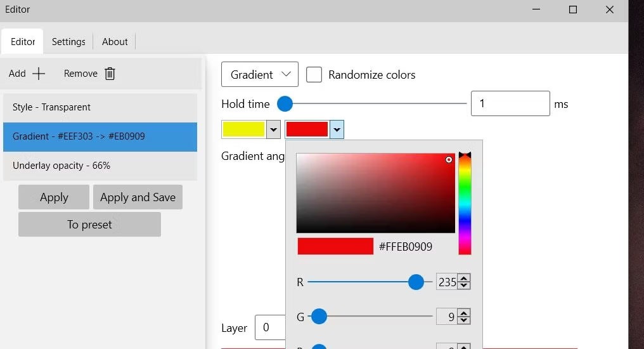This screenshot has width=644, height=349.
Task: Open the About tab
Action: pos(115,42)
